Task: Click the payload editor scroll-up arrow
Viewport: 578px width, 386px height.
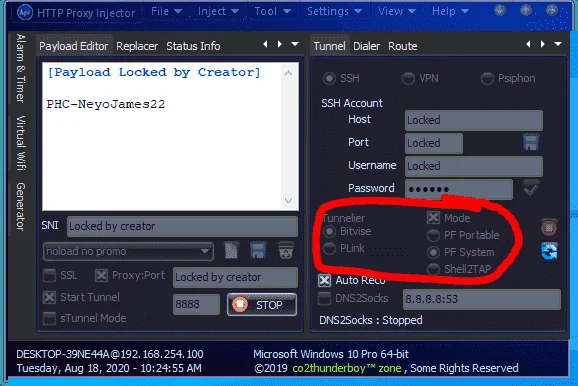Action: tap(289, 73)
